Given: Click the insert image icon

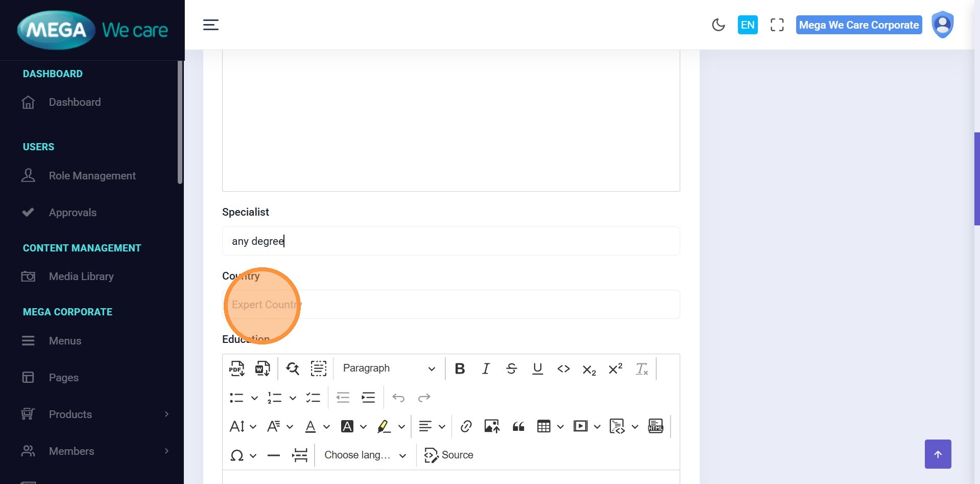Looking at the screenshot, I should coord(492,426).
